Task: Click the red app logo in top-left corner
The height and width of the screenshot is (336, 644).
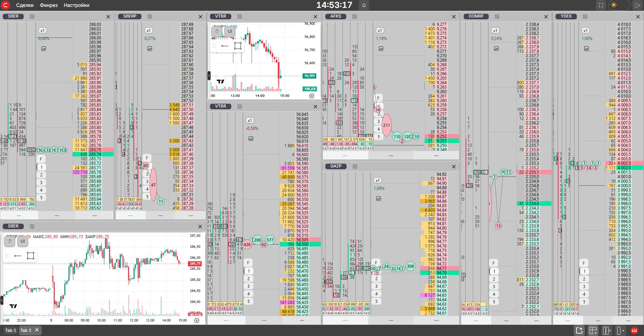Action: coord(6,5)
